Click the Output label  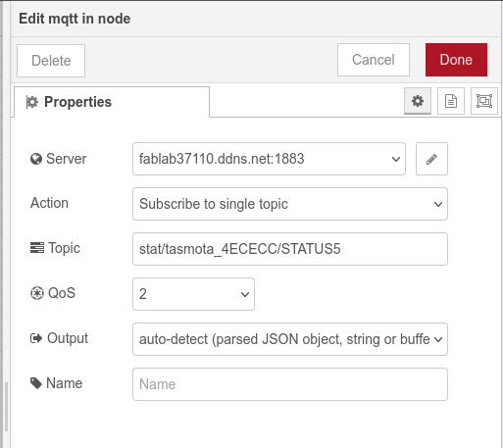pyautogui.click(x=59, y=338)
